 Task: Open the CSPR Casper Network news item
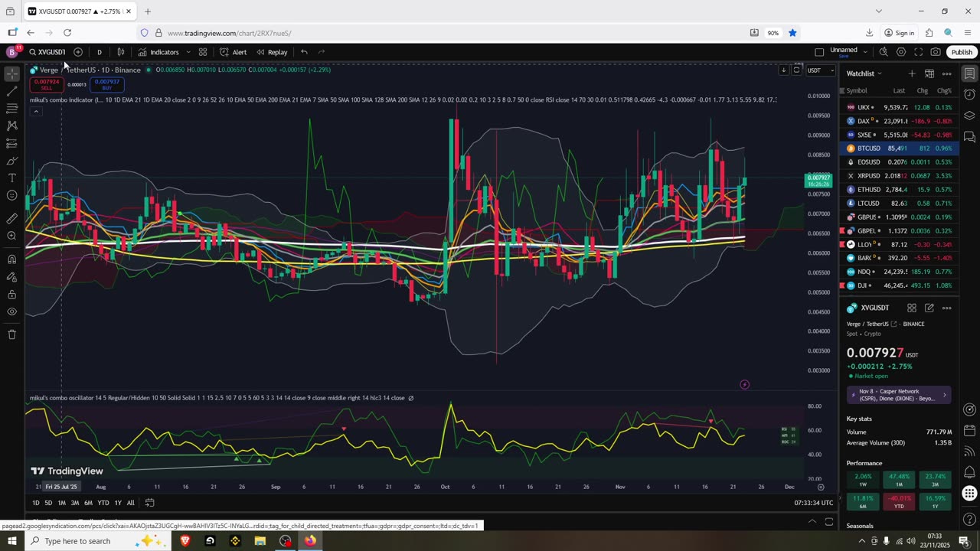point(899,395)
